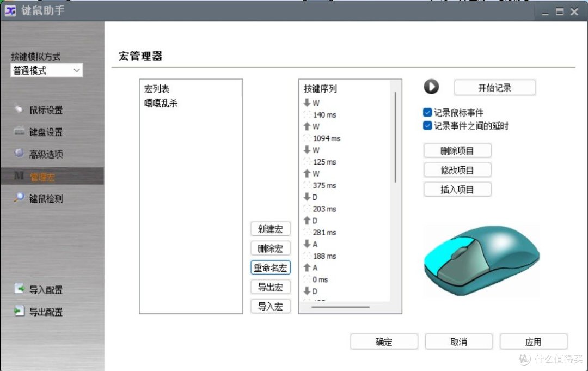Insert an event via 插入项目
588x371 pixels.
click(x=457, y=189)
